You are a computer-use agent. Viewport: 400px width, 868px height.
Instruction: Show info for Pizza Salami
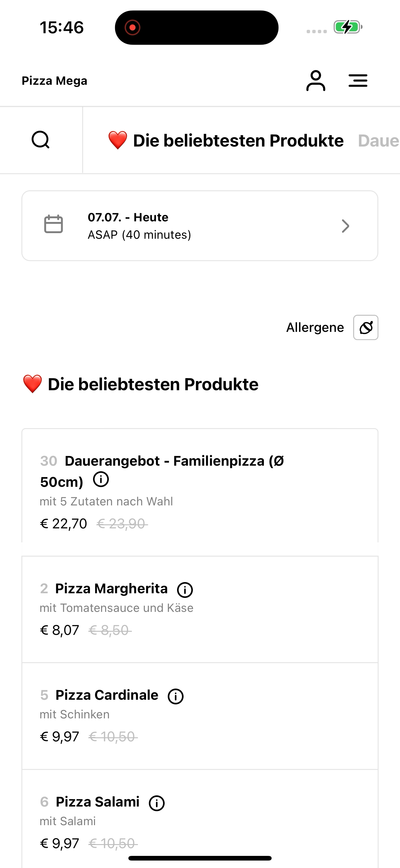pyautogui.click(x=157, y=803)
